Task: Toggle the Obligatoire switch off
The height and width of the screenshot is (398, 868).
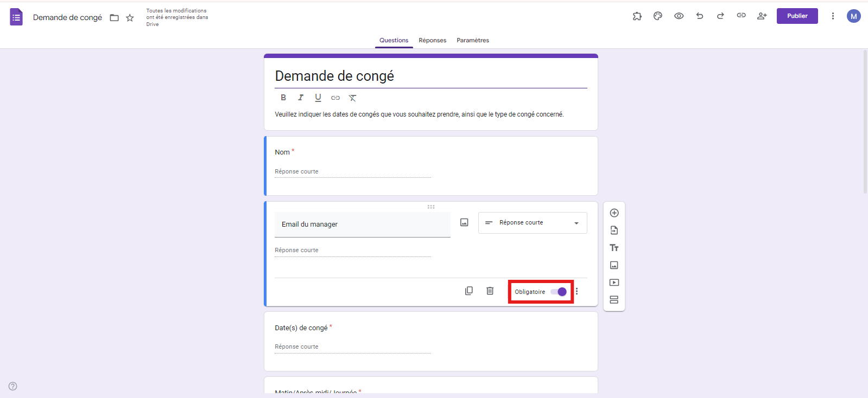Action: pos(559,292)
